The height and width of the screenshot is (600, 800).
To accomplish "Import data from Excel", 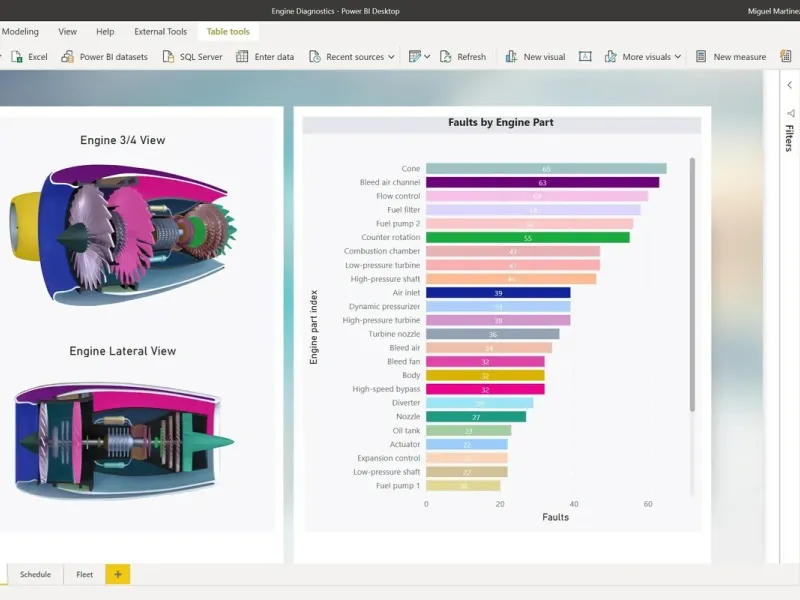I will (x=30, y=57).
